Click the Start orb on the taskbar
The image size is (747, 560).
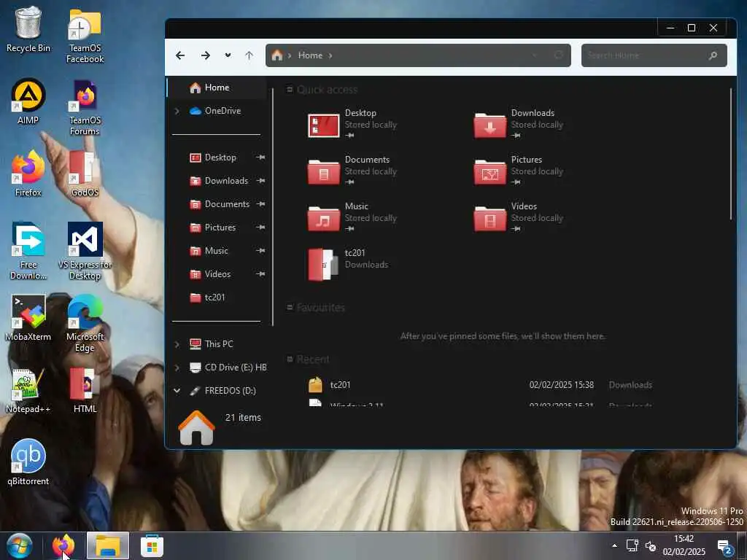coord(20,545)
